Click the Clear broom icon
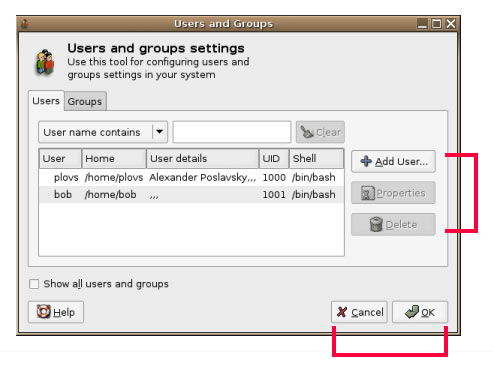 point(307,132)
